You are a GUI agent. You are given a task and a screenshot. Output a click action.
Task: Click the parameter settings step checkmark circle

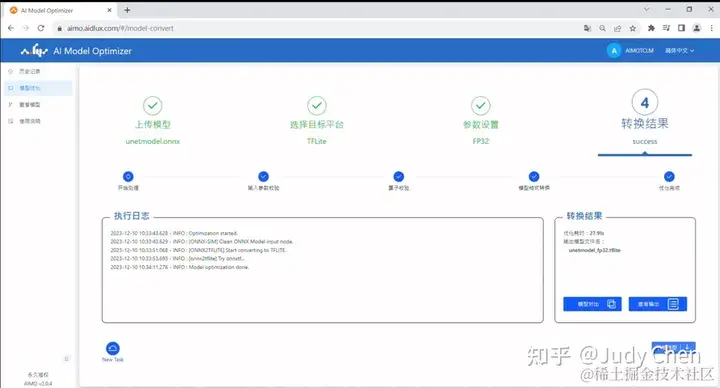tap(481, 106)
